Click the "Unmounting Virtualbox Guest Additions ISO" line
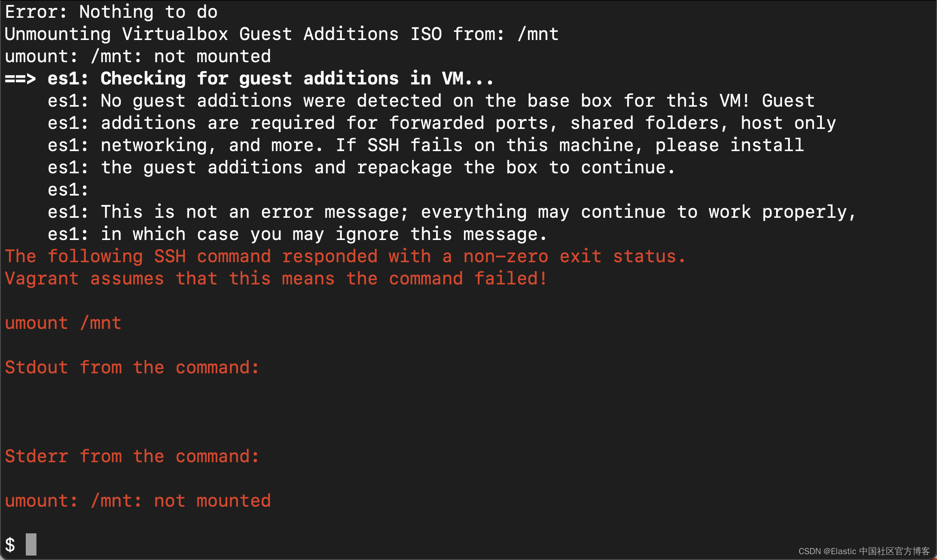The image size is (937, 560). tap(281, 34)
